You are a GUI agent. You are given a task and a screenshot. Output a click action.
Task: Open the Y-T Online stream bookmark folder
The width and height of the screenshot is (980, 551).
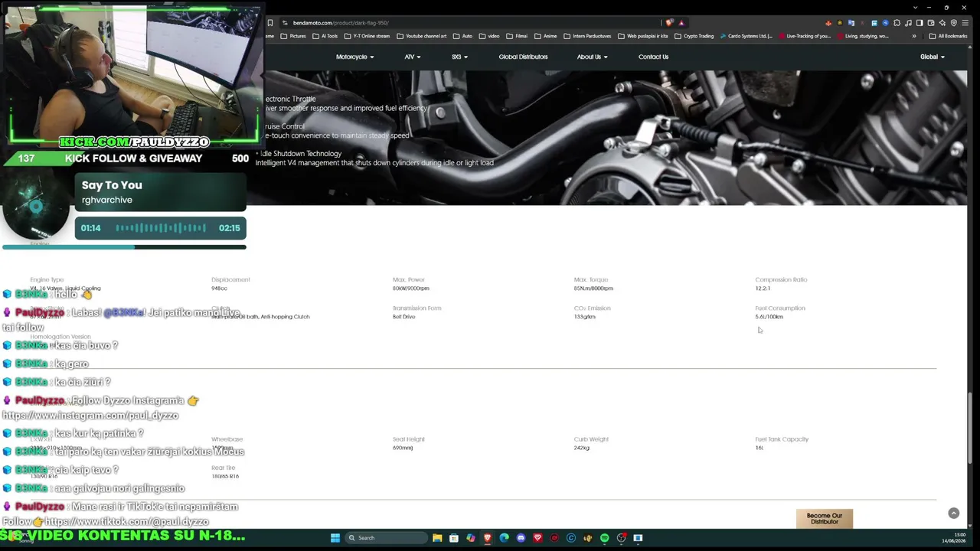[x=367, y=36]
